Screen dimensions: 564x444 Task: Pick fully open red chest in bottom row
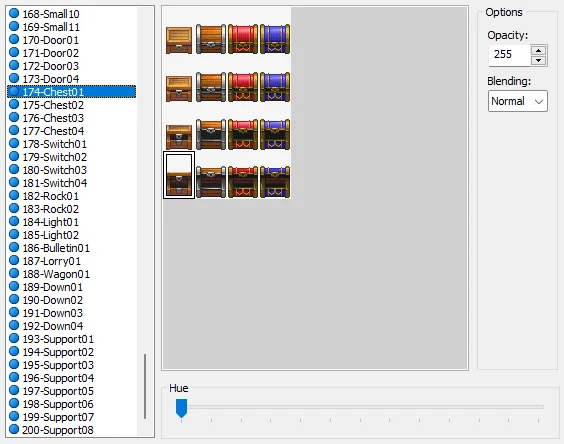point(243,182)
